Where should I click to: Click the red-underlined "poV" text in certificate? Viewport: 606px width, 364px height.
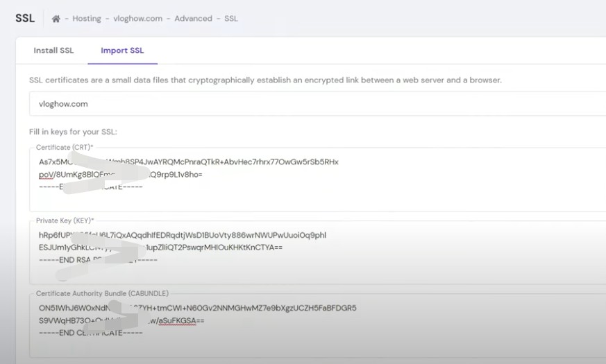click(x=45, y=175)
